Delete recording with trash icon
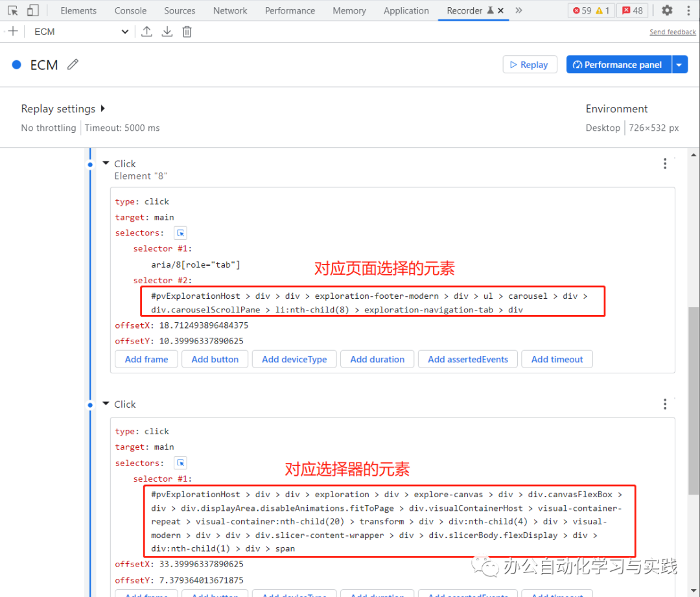Image resolution: width=700 pixels, height=597 pixels. 187,32
